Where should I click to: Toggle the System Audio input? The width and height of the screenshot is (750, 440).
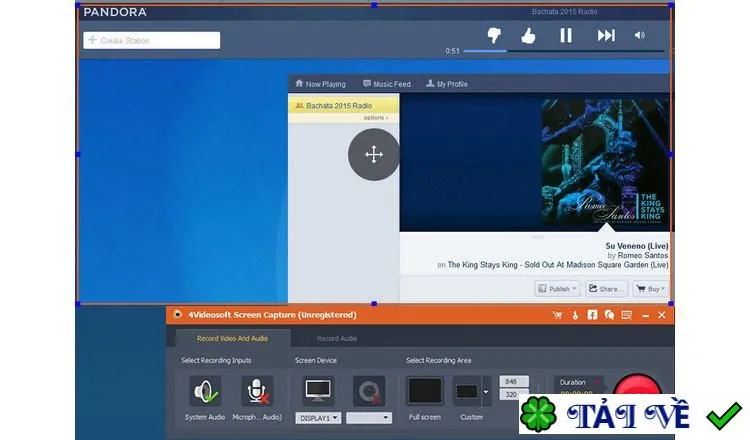point(205,391)
